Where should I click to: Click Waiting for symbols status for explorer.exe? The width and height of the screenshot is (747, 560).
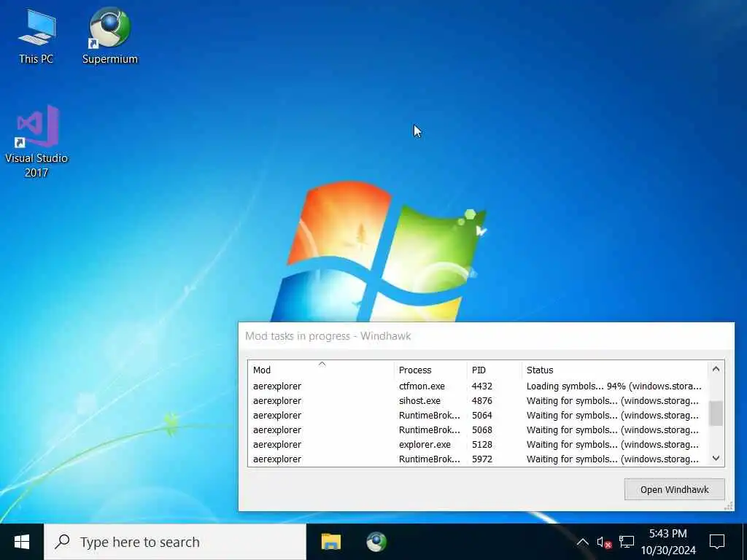[613, 445]
